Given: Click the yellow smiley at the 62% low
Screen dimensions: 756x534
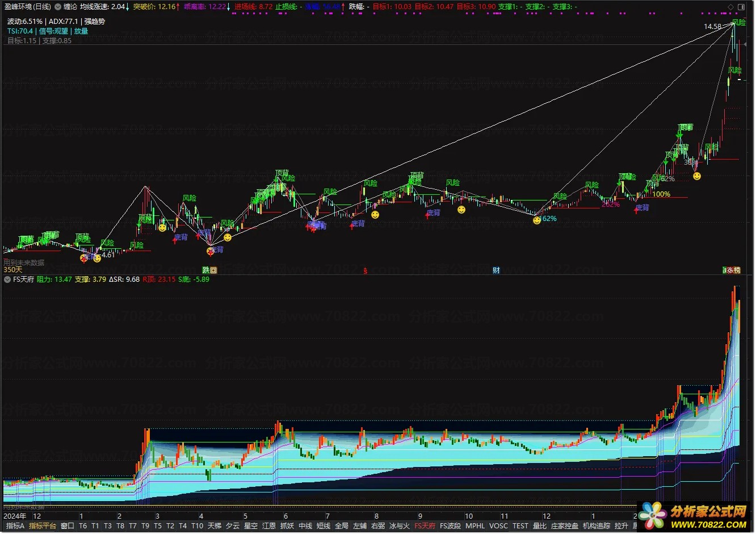Looking at the screenshot, I should [x=537, y=220].
